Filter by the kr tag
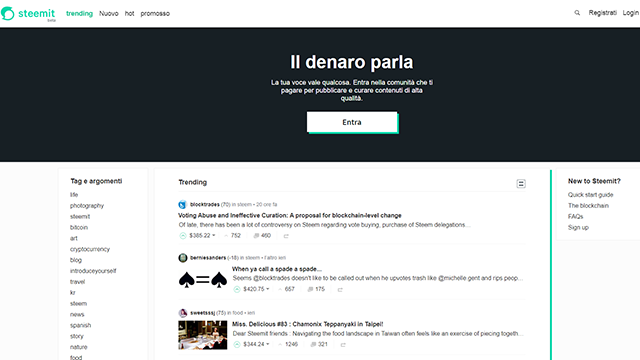 pyautogui.click(x=72, y=293)
